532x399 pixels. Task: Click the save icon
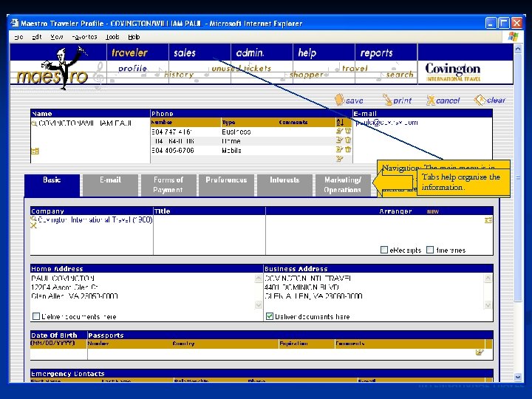pos(339,100)
